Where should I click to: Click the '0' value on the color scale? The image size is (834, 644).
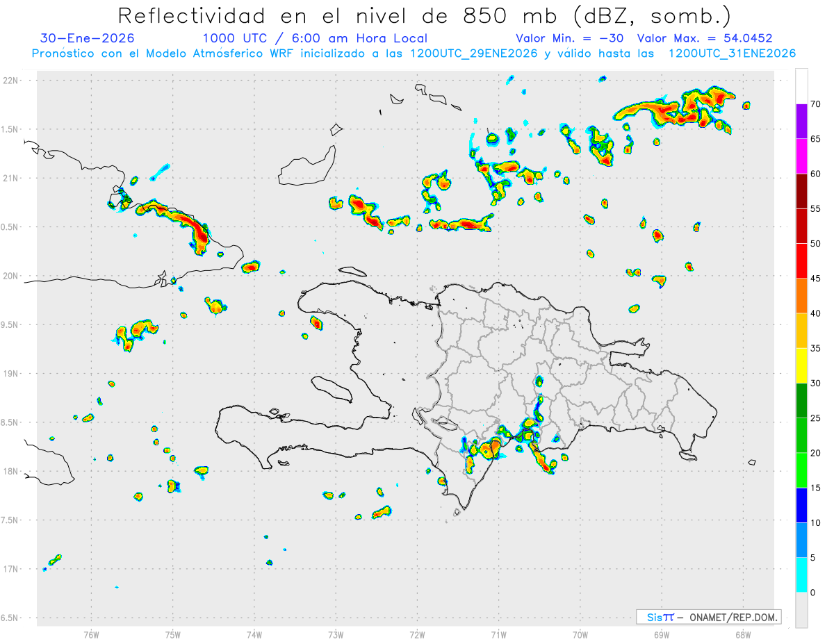(813, 593)
